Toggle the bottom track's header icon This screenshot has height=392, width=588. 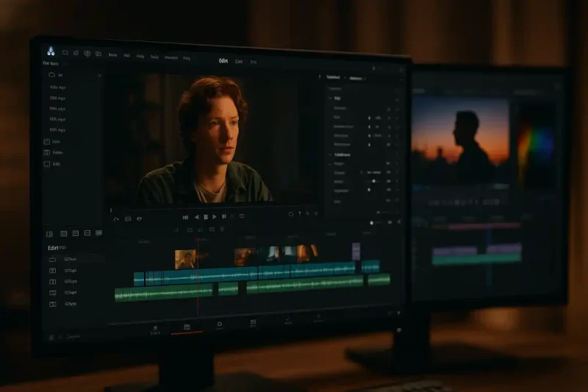pos(52,303)
